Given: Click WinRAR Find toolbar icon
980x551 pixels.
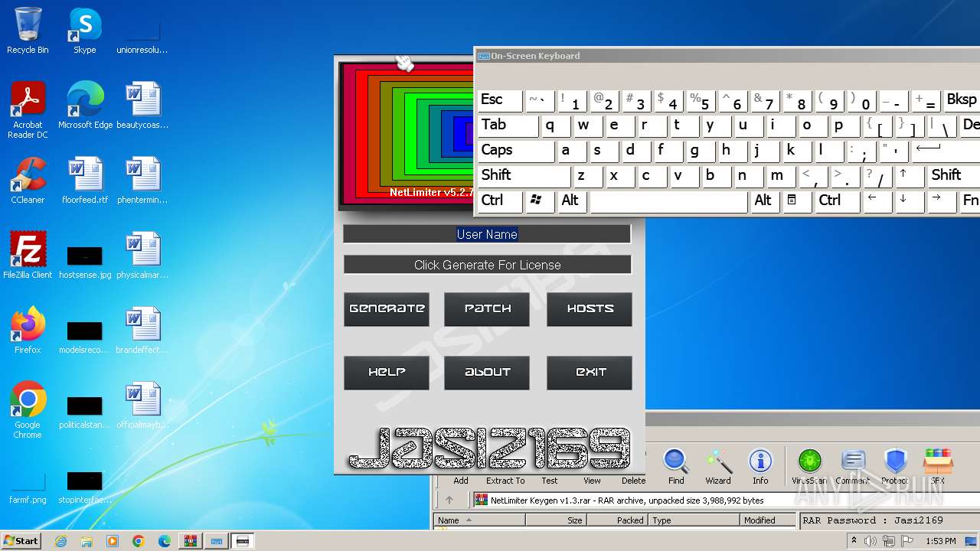Looking at the screenshot, I should (676, 466).
